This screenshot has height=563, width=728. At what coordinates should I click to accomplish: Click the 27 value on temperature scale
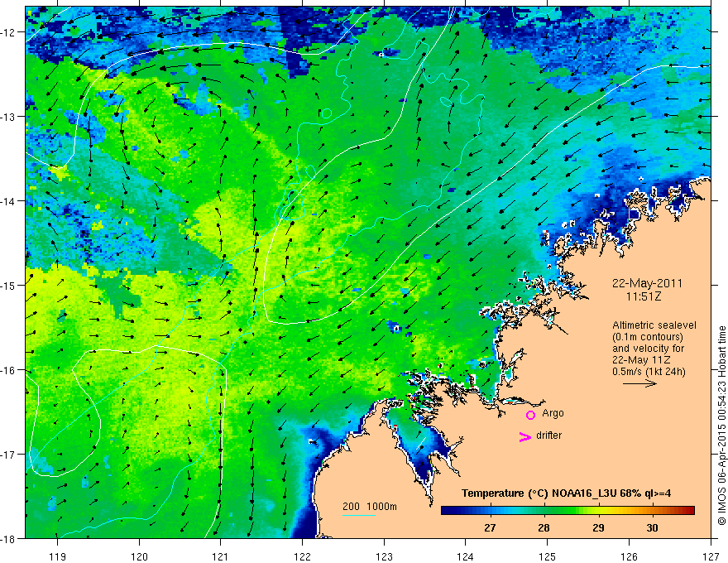[490, 527]
